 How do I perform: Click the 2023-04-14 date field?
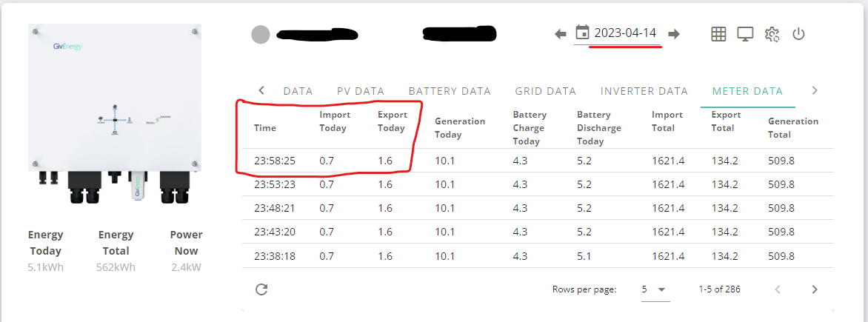(x=626, y=33)
